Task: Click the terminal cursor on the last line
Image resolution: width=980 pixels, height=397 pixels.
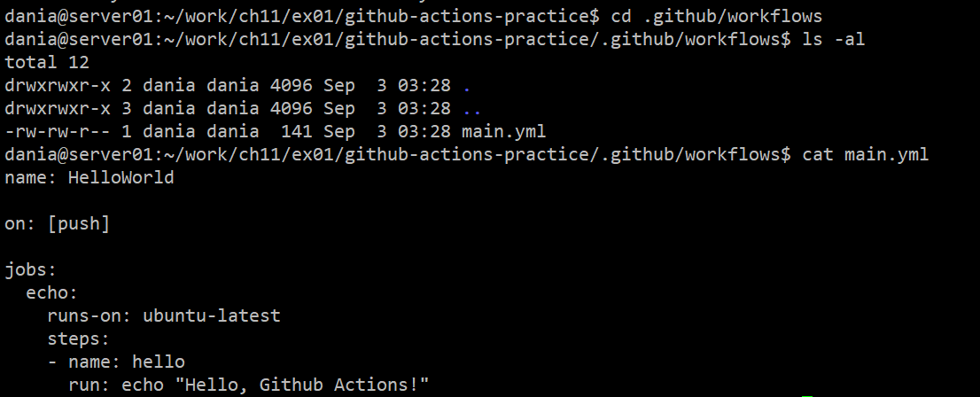Action: point(806,393)
